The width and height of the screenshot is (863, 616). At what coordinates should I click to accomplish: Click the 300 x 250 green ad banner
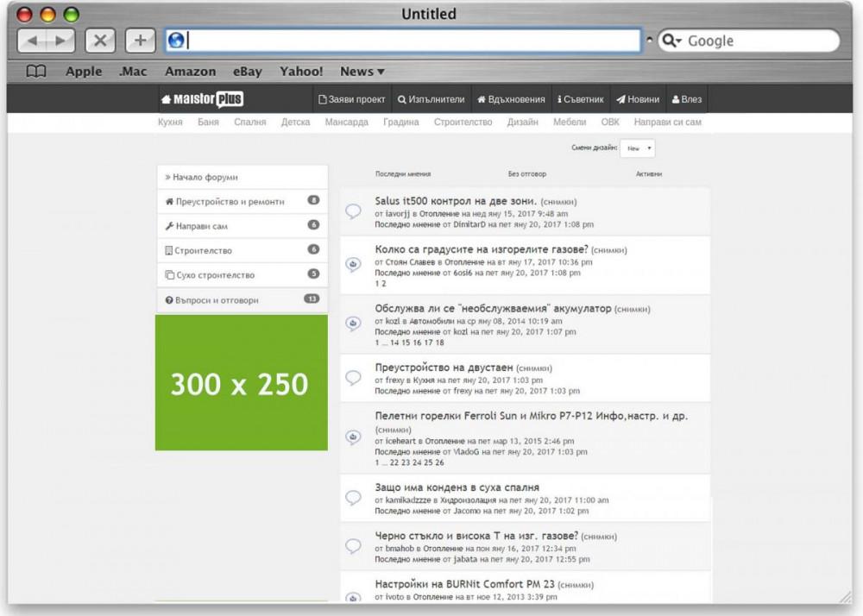click(241, 383)
